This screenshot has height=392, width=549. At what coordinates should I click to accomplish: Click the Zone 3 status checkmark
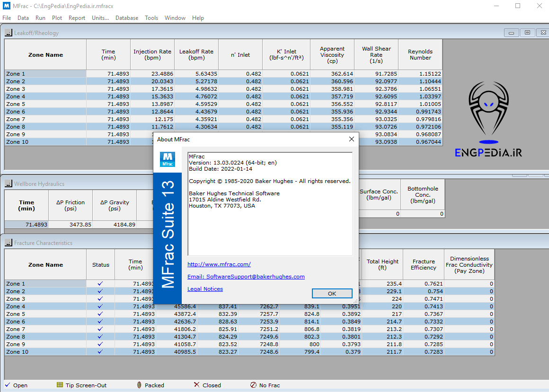(x=100, y=299)
